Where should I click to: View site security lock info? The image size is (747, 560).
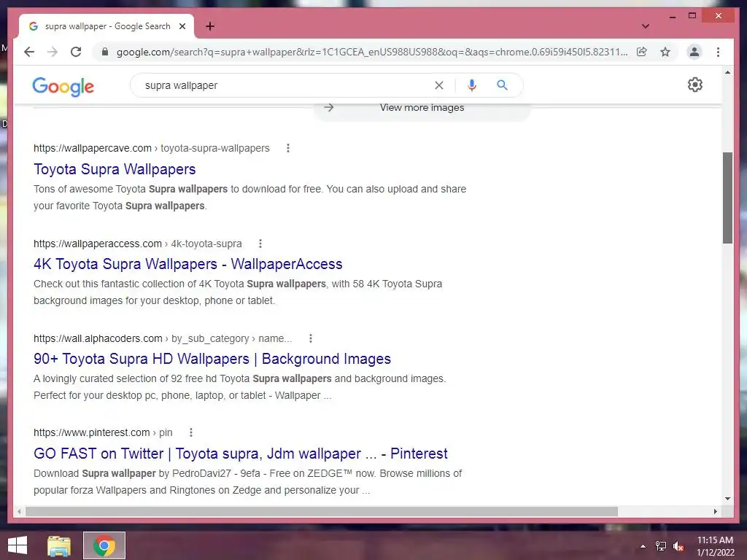105,52
